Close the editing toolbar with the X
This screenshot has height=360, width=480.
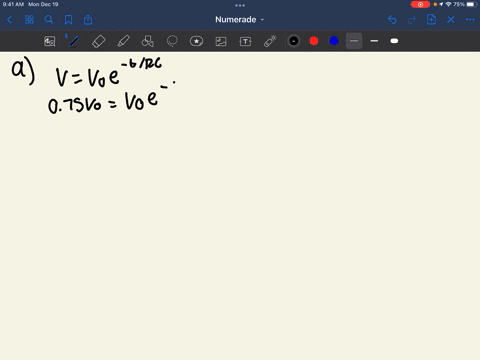451,20
